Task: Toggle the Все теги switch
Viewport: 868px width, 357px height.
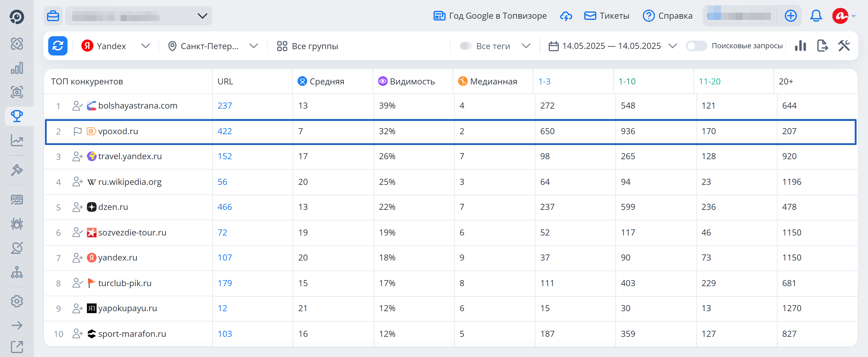Action: tap(465, 46)
